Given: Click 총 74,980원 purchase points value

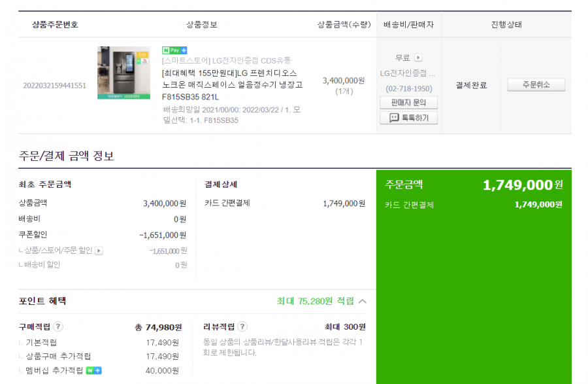Looking at the screenshot, I should click(158, 327).
